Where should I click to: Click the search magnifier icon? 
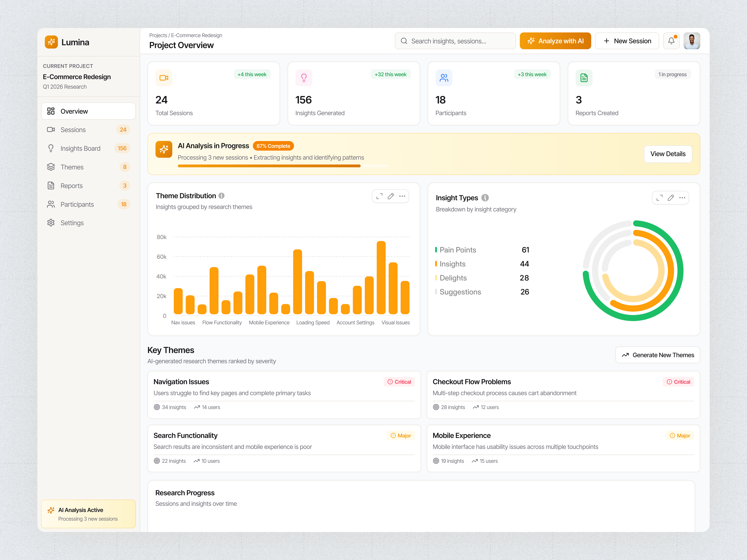404,41
